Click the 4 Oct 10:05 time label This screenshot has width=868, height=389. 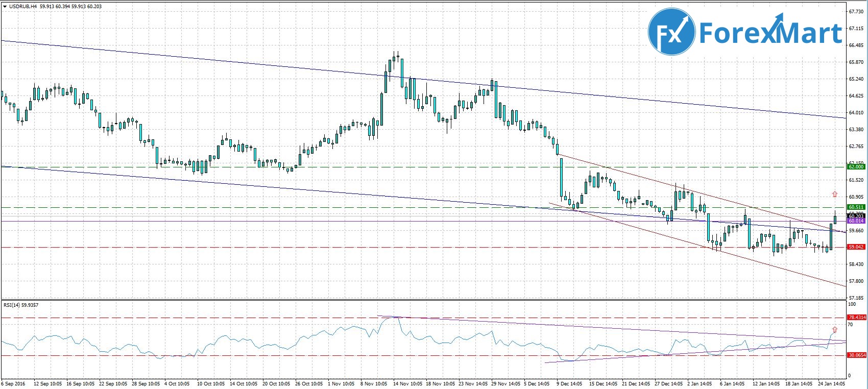pyautogui.click(x=178, y=383)
